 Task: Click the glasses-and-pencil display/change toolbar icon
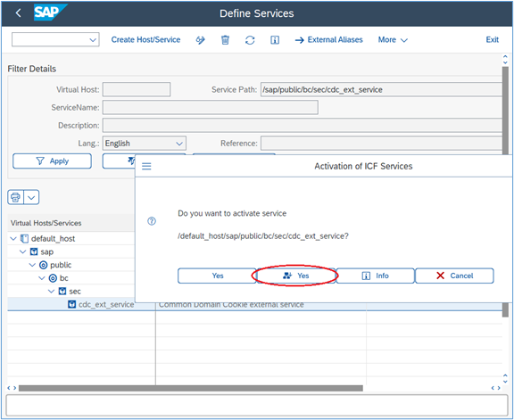click(200, 40)
